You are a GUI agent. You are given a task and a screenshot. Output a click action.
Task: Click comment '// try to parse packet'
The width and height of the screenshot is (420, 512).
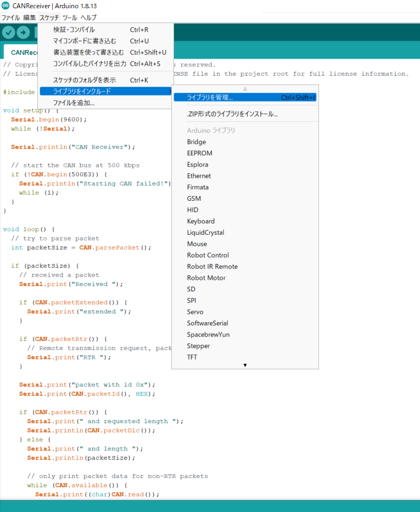[x=55, y=238]
